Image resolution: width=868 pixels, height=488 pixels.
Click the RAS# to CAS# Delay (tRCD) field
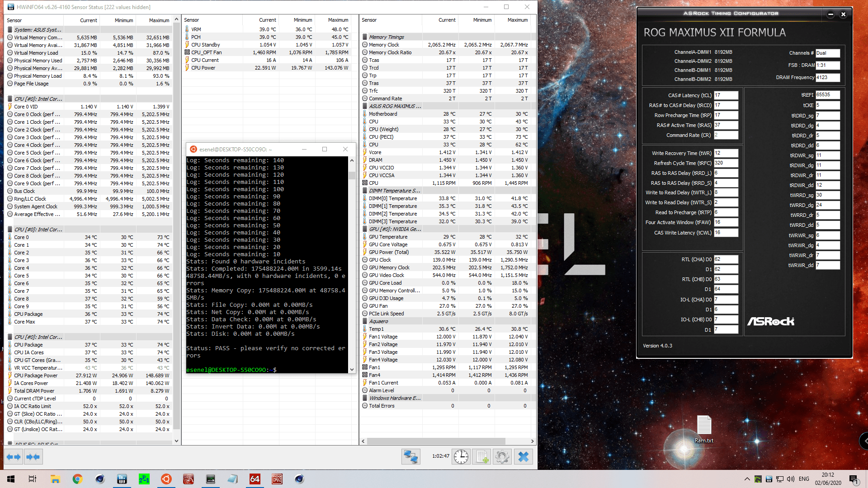point(726,105)
